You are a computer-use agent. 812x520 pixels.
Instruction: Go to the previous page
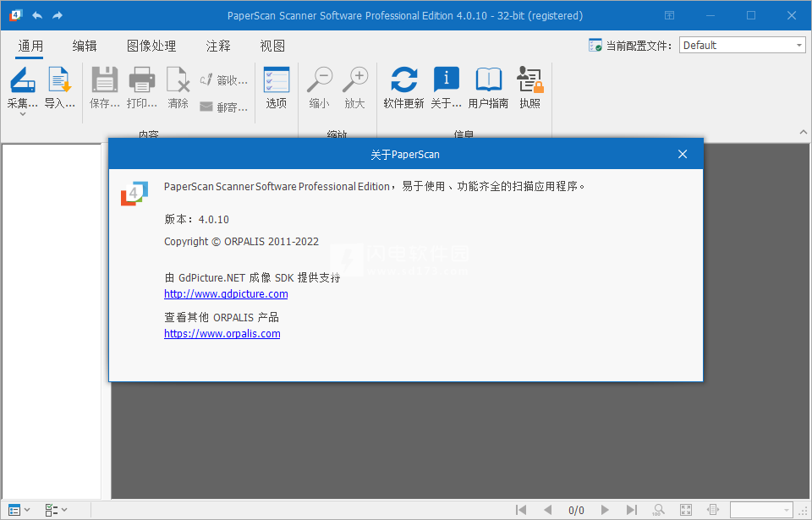click(548, 510)
